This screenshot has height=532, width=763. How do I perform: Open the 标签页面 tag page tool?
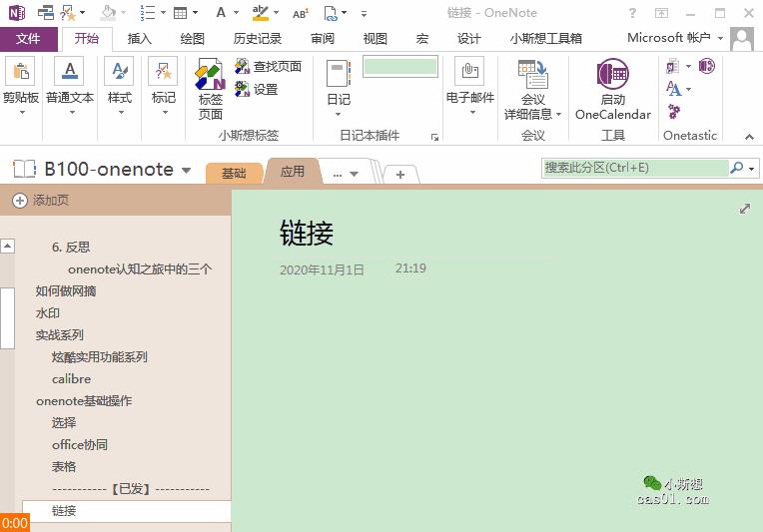[210, 89]
